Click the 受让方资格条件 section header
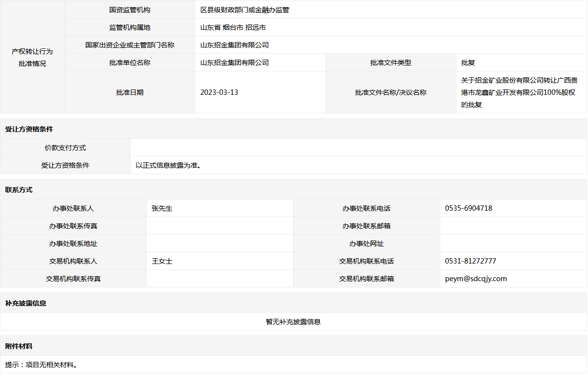588x376 pixels. tap(29, 129)
